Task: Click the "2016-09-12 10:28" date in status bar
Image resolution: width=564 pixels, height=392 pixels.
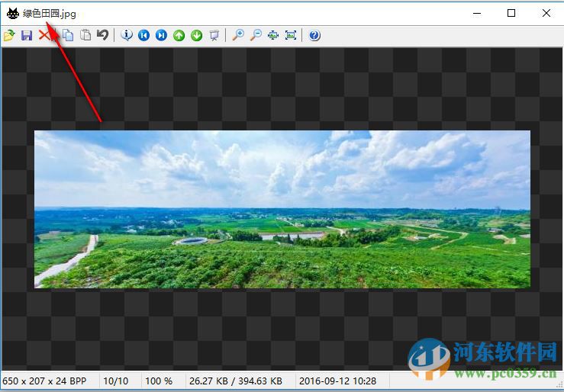Action: [x=338, y=381]
